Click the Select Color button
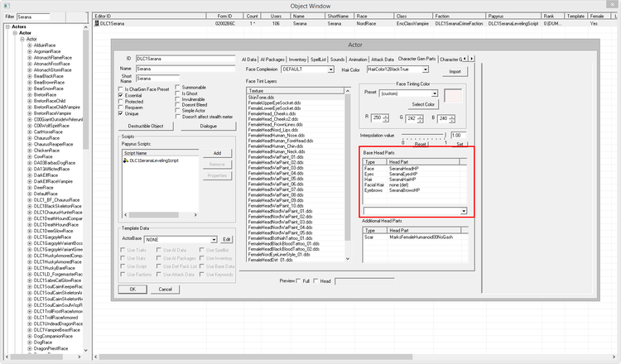 (423, 104)
